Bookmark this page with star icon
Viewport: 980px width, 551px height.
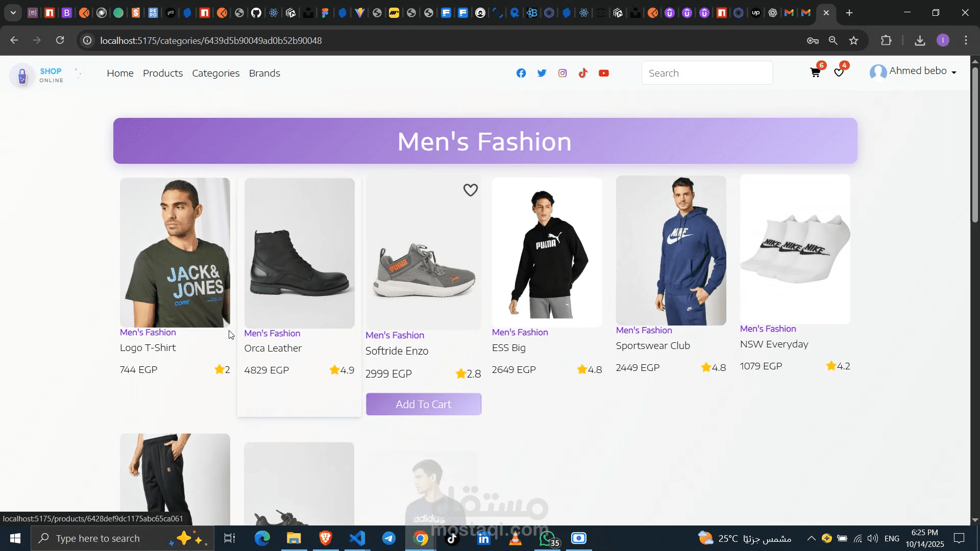pos(853,40)
